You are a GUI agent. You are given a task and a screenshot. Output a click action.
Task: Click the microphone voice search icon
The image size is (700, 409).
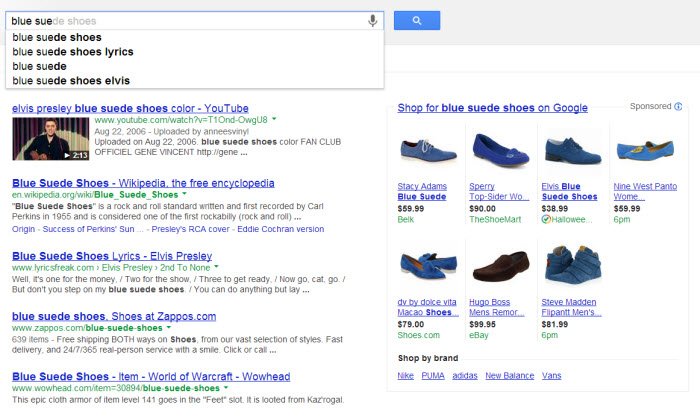tap(372, 21)
